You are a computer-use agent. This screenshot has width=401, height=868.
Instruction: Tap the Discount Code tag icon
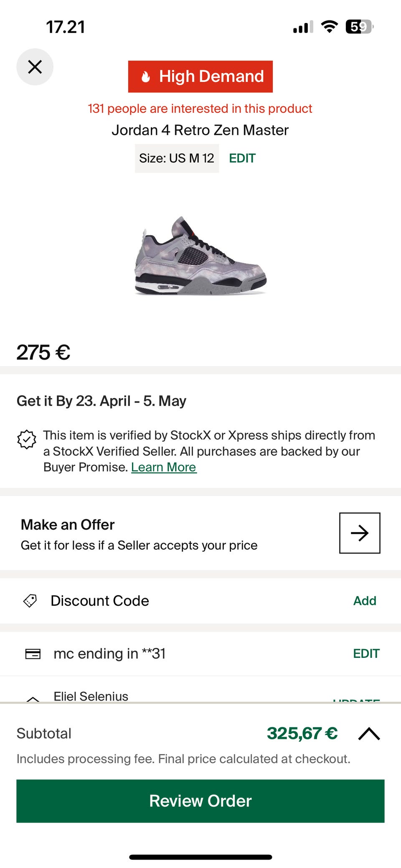point(30,601)
